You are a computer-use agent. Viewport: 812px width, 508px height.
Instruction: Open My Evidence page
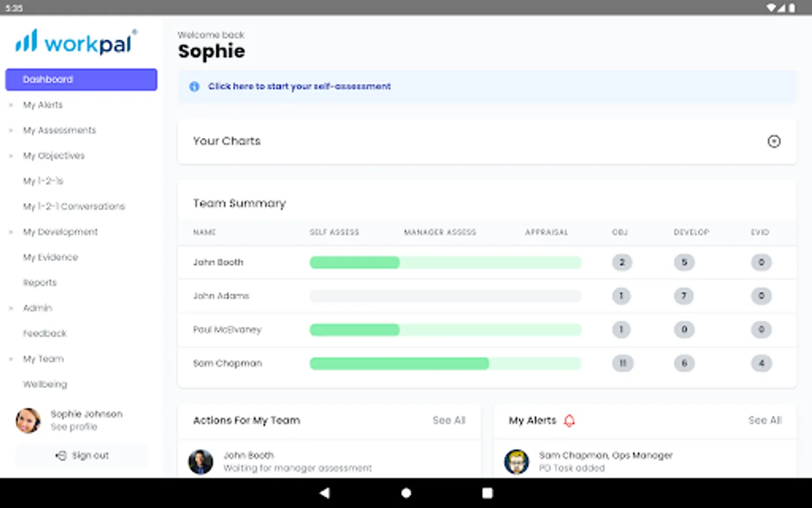coord(50,257)
